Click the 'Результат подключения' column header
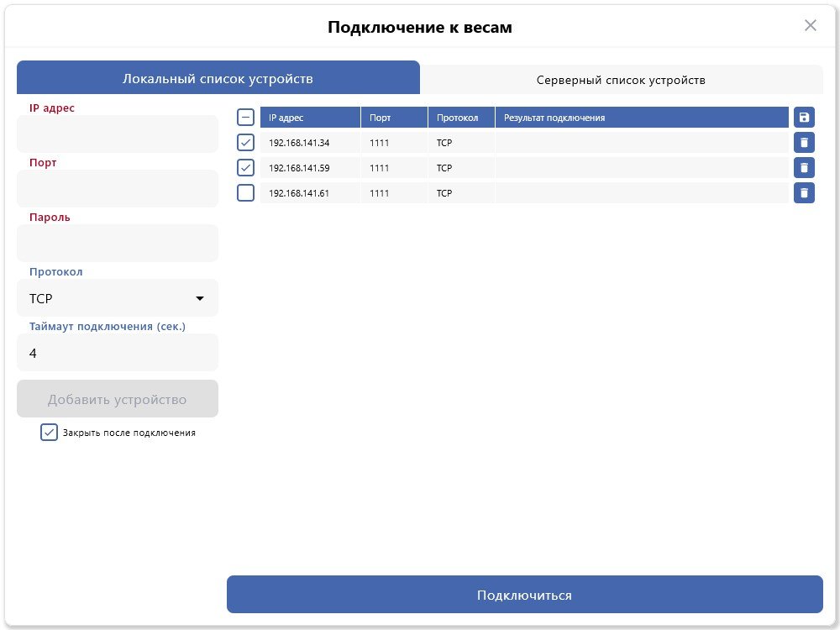This screenshot has height=630, width=840. click(642, 118)
